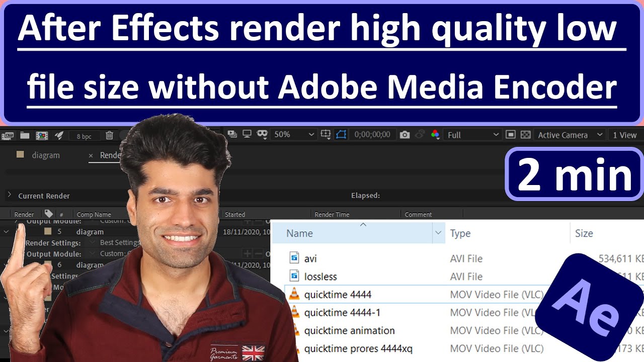Close the Render Queue tab
Image resolution: width=644 pixels, height=362 pixels.
click(x=91, y=156)
